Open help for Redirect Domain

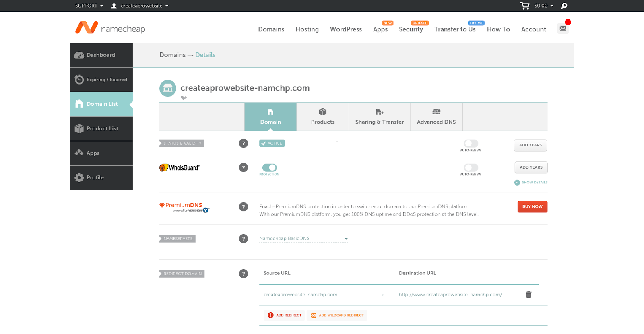244,274
